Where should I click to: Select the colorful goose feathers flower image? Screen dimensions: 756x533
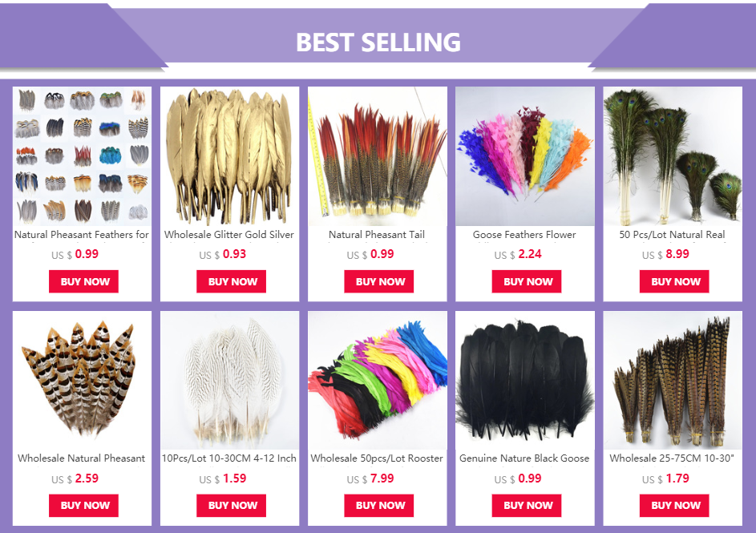click(x=525, y=156)
